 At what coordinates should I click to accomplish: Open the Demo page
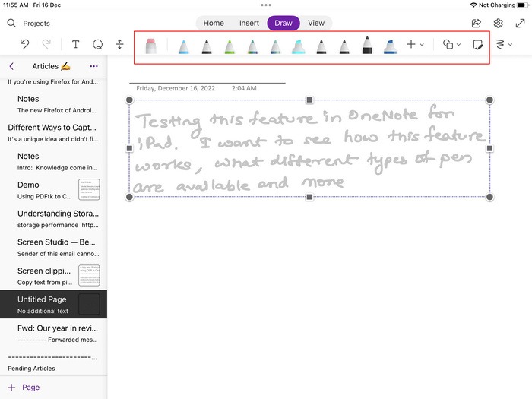pyautogui.click(x=53, y=190)
